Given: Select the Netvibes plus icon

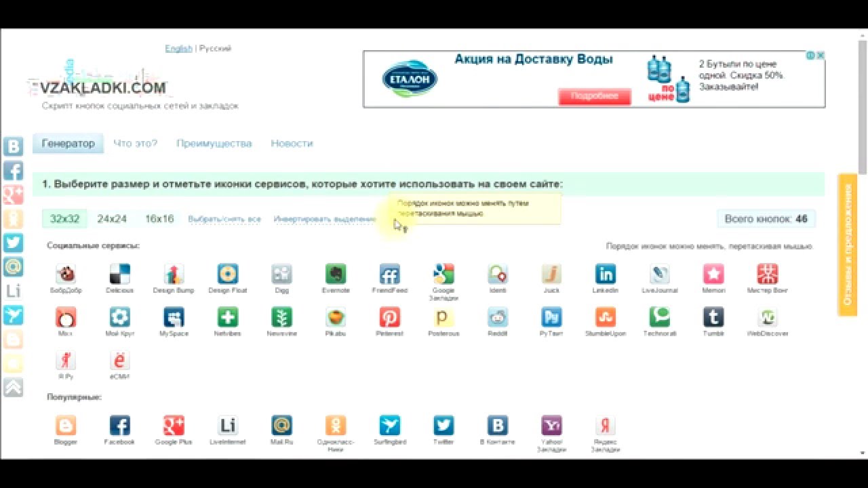Looking at the screenshot, I should (x=228, y=317).
